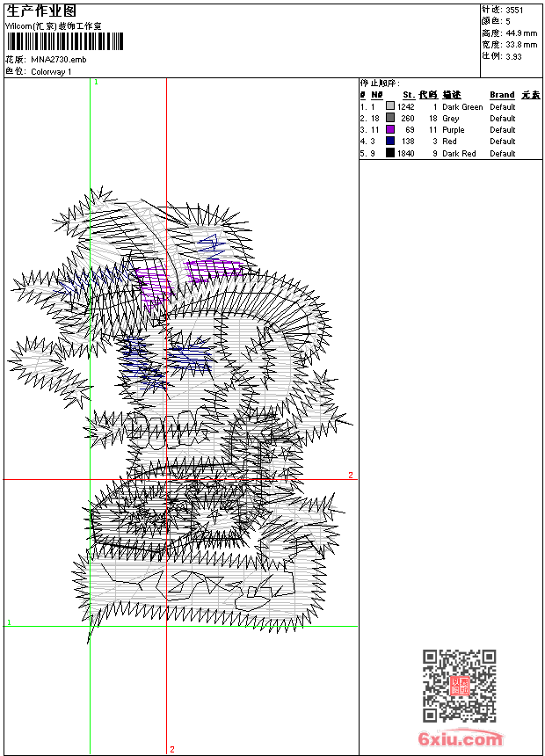Viewport: 545px width, 756px height.
Task: Click the embroidery design preview
Action: 181,415
